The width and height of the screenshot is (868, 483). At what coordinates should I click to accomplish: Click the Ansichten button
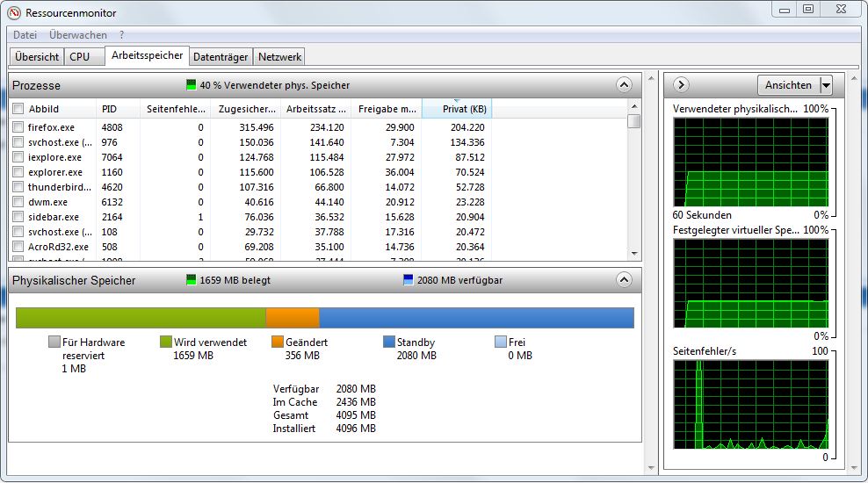tap(788, 85)
